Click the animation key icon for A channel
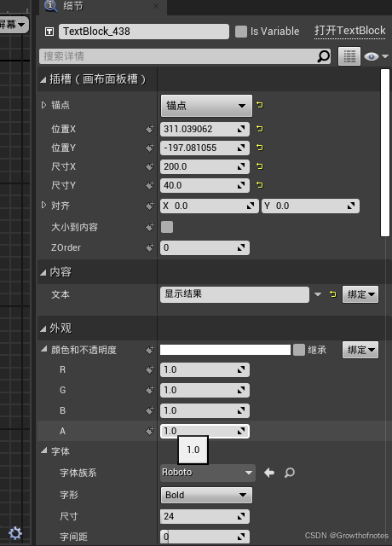The image size is (392, 546). (x=150, y=431)
